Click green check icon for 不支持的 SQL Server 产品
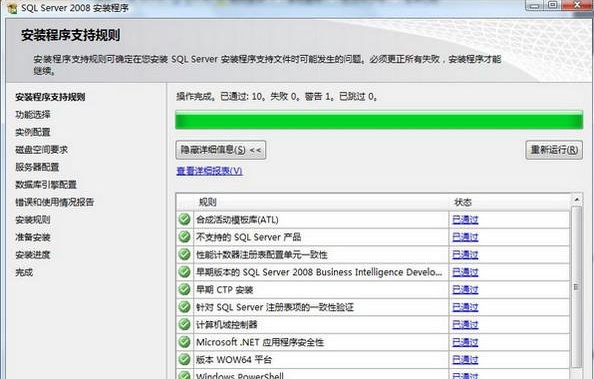The image size is (594, 379). click(184, 236)
